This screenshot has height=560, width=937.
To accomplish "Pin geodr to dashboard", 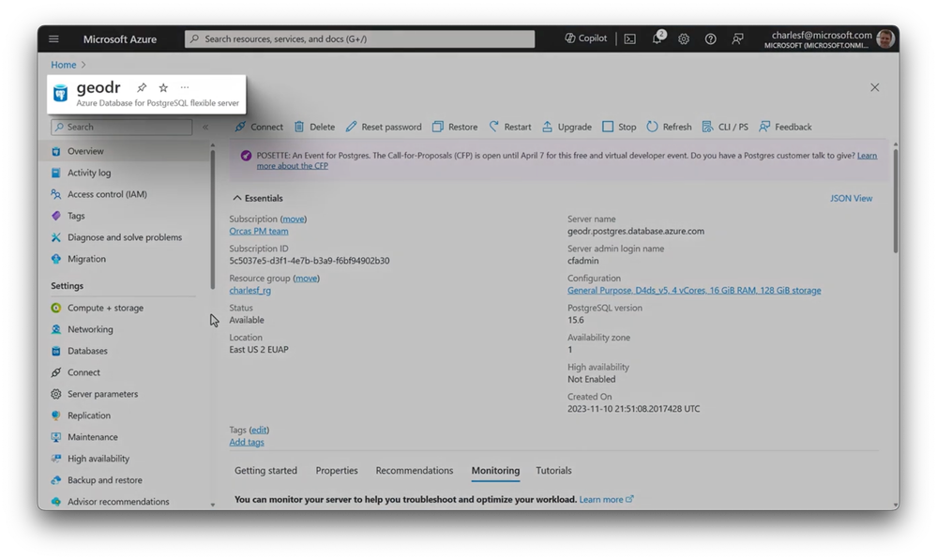I will 142,87.
